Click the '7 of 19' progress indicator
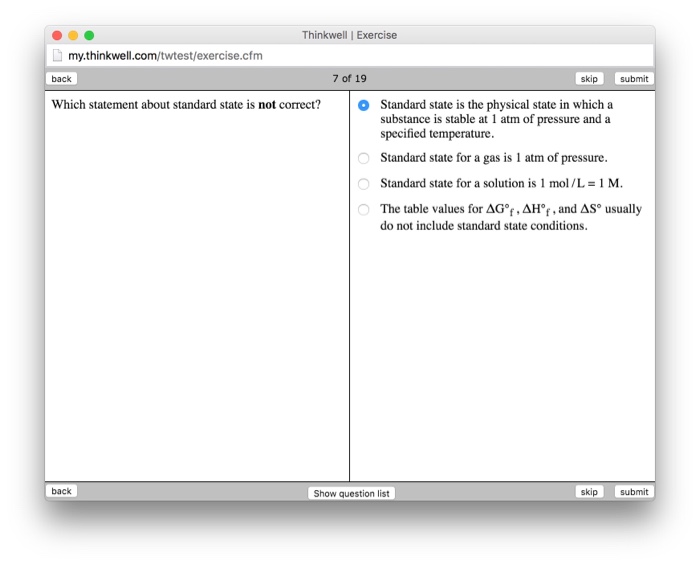The width and height of the screenshot is (700, 566). pos(350,79)
